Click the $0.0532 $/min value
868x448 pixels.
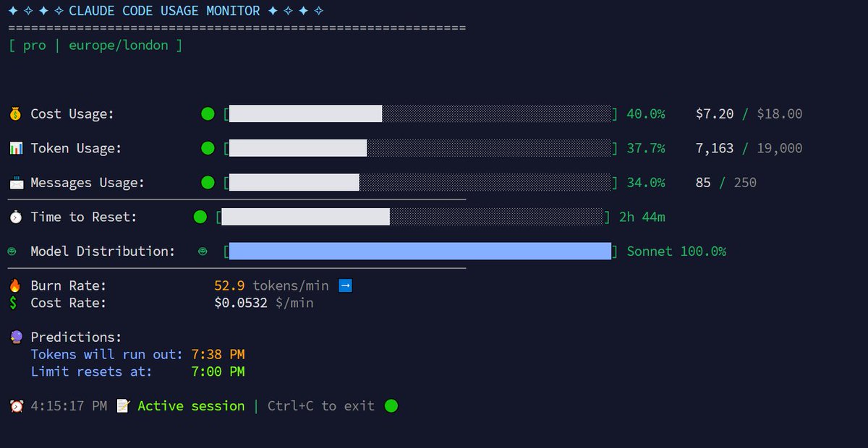point(264,303)
